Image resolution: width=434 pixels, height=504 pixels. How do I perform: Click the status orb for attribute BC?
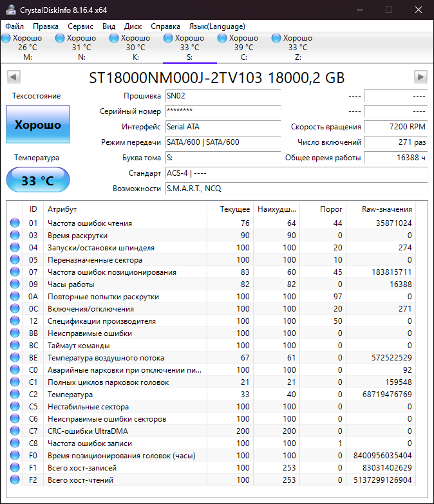15,345
